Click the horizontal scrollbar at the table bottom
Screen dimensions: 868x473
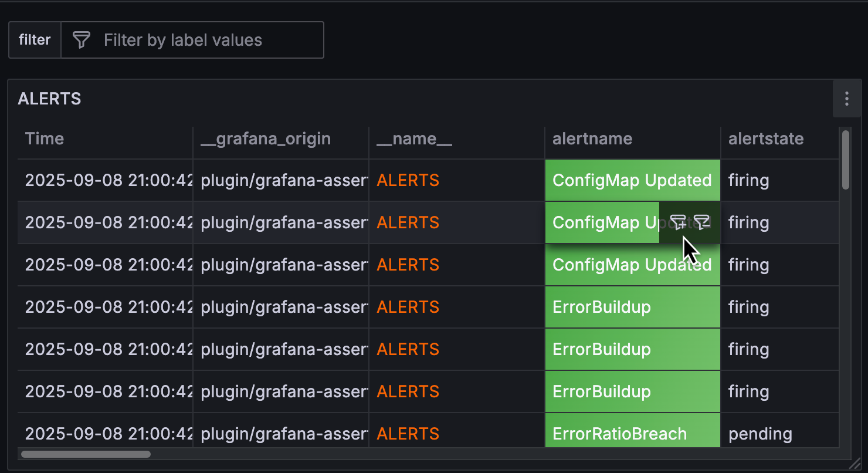coord(86,454)
